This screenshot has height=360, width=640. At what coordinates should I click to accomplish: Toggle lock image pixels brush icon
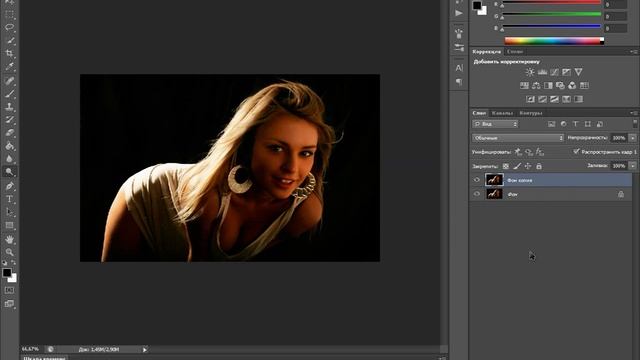(517, 166)
